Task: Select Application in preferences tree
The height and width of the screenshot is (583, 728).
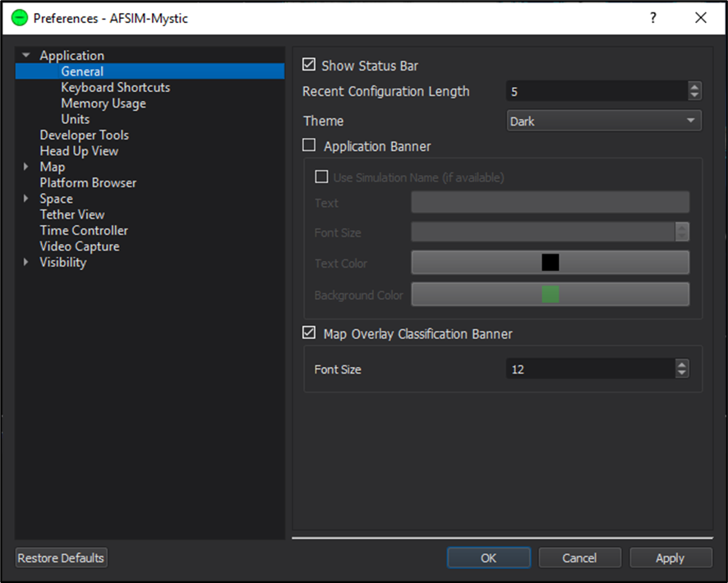Action: (72, 55)
